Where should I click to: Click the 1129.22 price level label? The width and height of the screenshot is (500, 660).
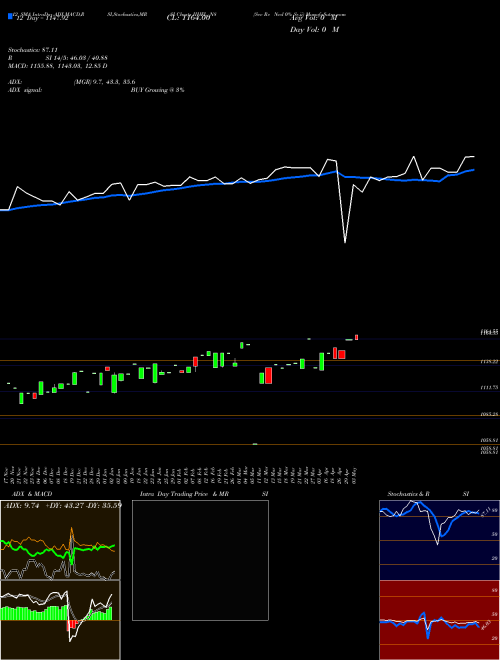click(489, 361)
